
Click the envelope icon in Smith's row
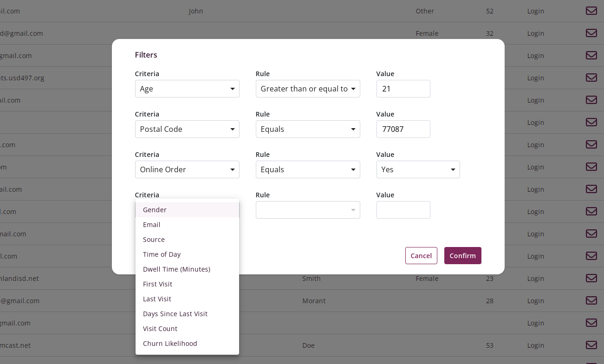click(x=591, y=278)
